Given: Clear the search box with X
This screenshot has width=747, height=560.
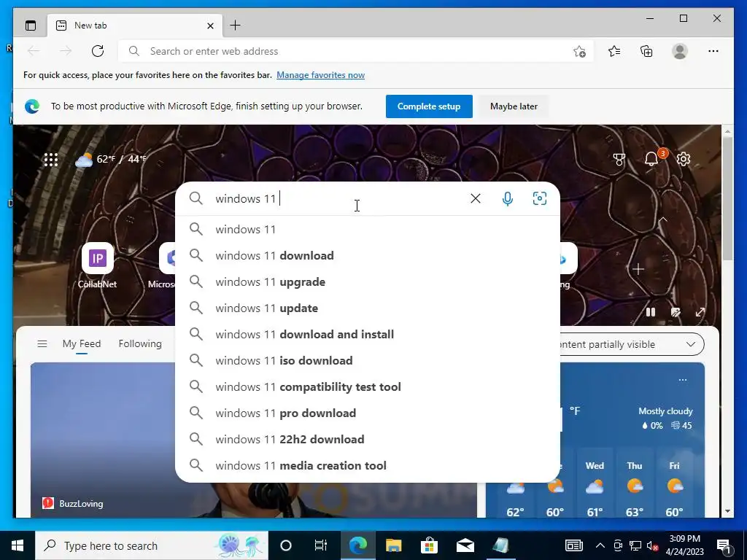Looking at the screenshot, I should tap(476, 198).
